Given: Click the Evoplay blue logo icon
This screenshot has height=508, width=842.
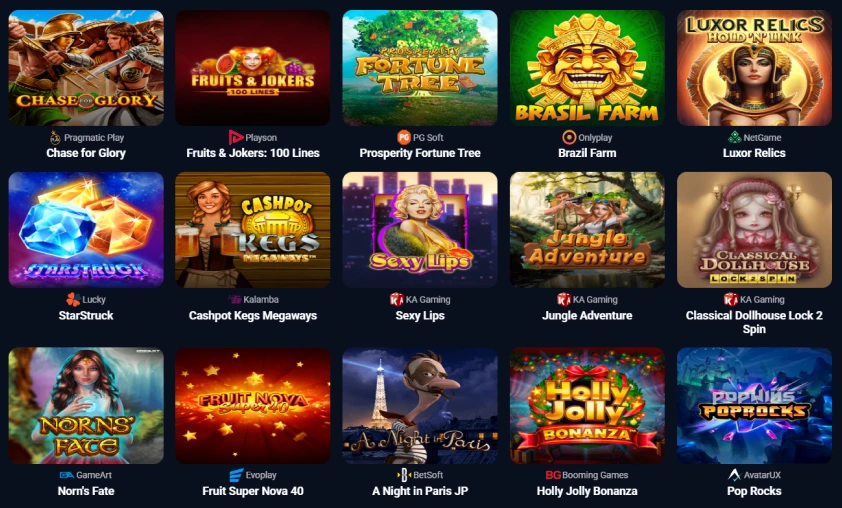Looking at the screenshot, I should tap(236, 475).
